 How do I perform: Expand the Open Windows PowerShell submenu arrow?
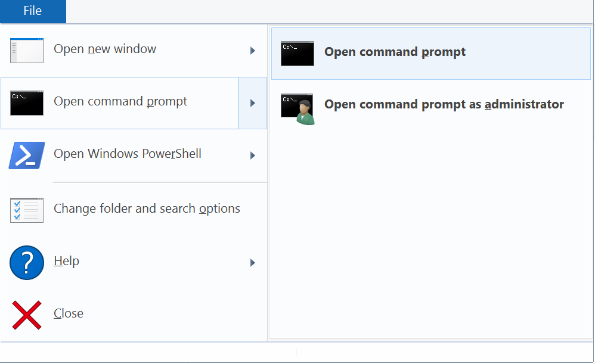point(253,155)
